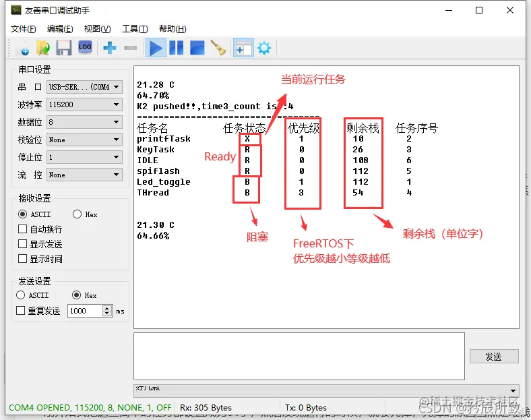Open the 文件(F) menu

coord(23,29)
